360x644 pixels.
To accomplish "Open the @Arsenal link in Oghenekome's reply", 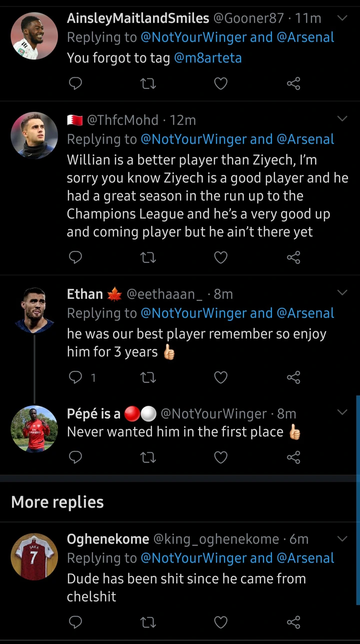I will 305,558.
